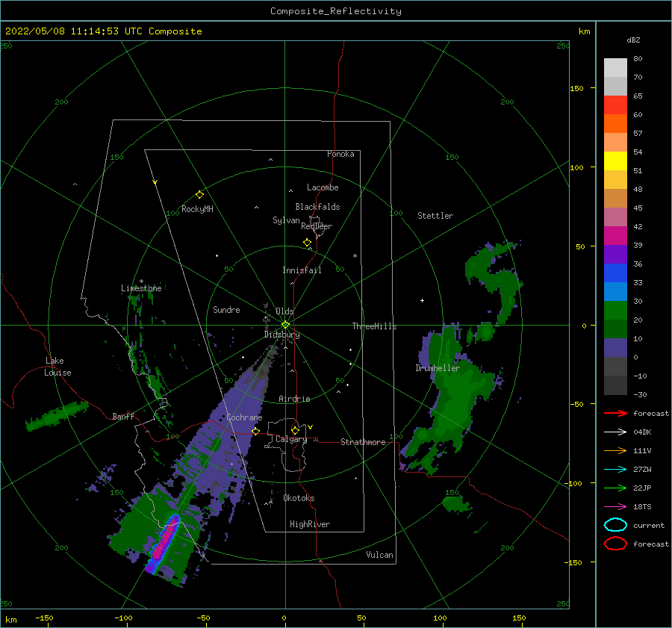Pick the dark green 10-20 dBZ swatch
The height and width of the screenshot is (628, 672).
[x=615, y=329]
